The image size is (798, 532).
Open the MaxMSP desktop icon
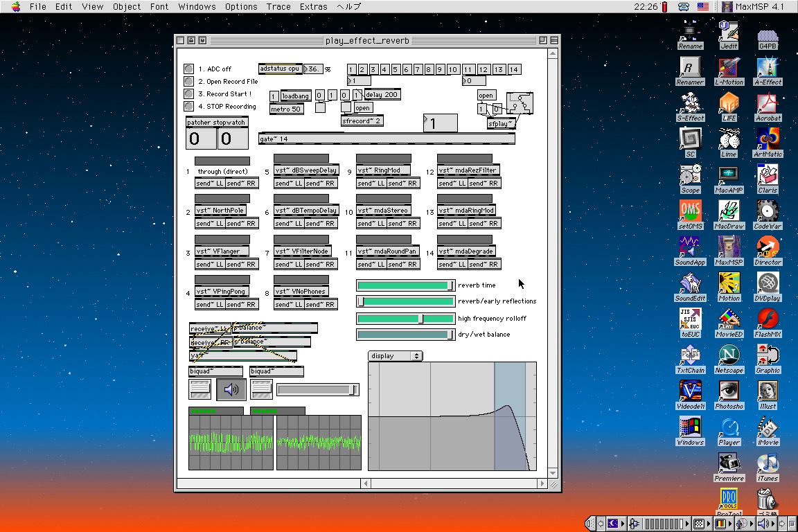tap(728, 247)
